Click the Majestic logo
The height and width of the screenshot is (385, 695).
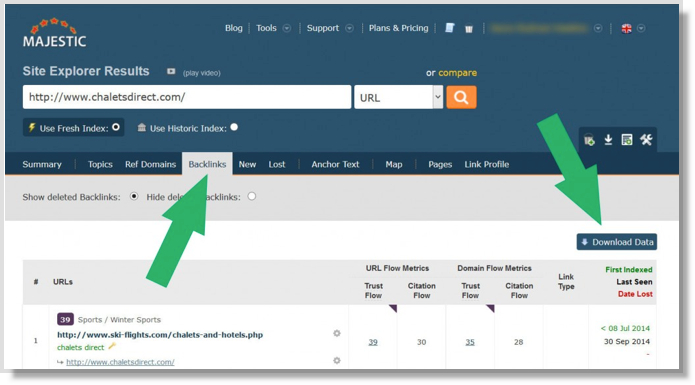click(x=55, y=33)
